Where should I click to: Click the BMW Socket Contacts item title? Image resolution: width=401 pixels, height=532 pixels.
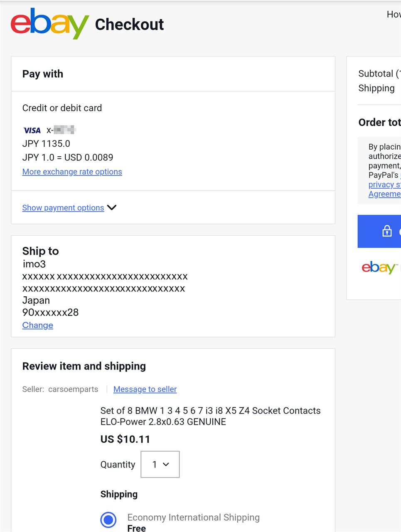[x=211, y=416]
